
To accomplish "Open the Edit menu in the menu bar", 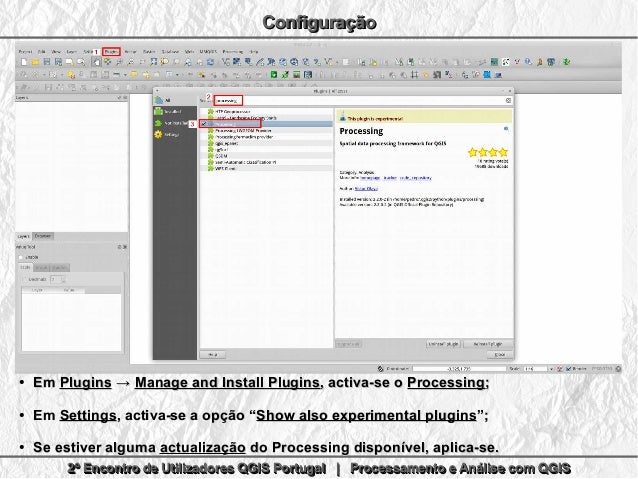I will pyautogui.click(x=42, y=52).
